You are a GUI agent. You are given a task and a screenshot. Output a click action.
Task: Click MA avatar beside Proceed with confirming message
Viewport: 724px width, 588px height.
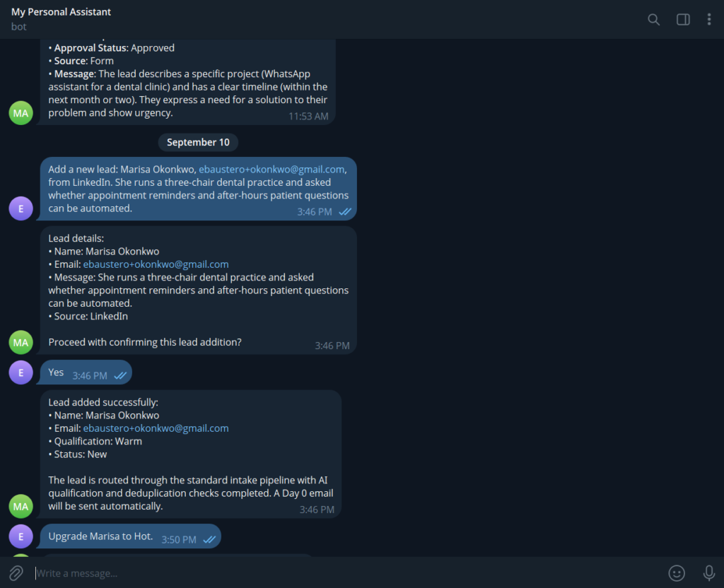click(21, 343)
